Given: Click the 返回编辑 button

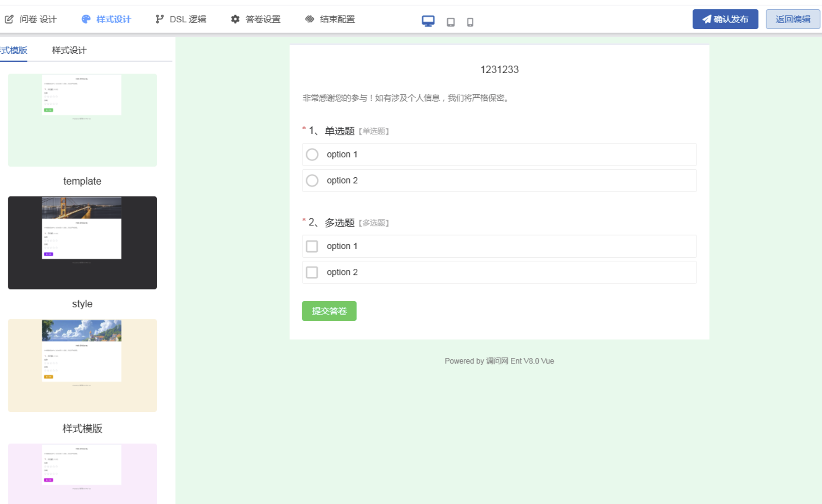Looking at the screenshot, I should (x=793, y=19).
